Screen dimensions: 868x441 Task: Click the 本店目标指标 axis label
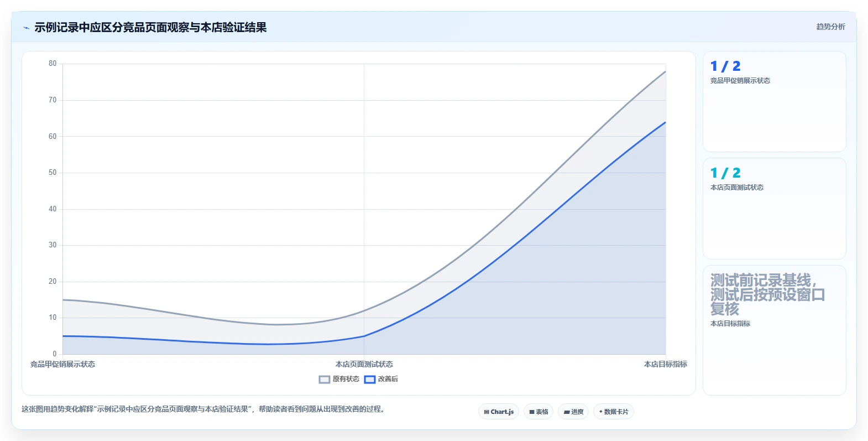(x=666, y=364)
